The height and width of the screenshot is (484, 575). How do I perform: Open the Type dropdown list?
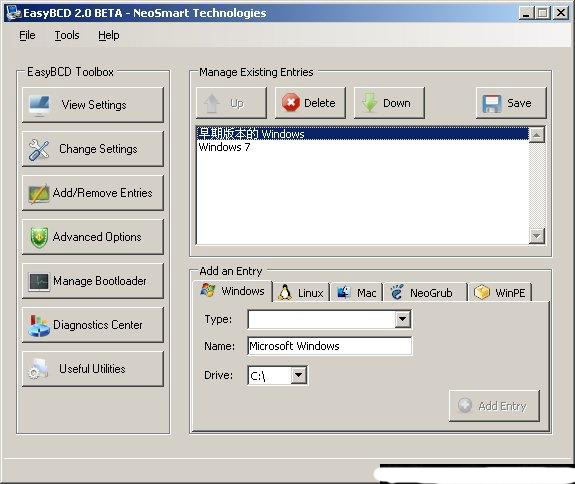click(x=403, y=319)
